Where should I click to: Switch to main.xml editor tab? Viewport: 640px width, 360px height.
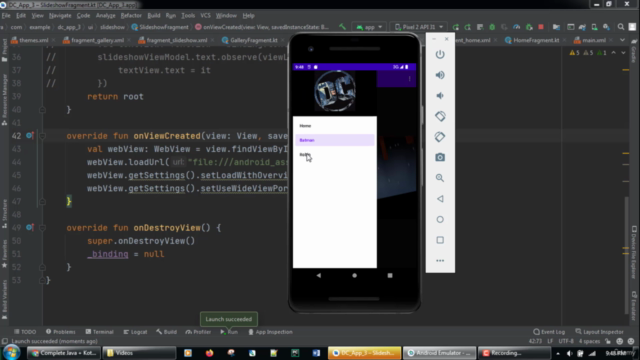coord(593,40)
